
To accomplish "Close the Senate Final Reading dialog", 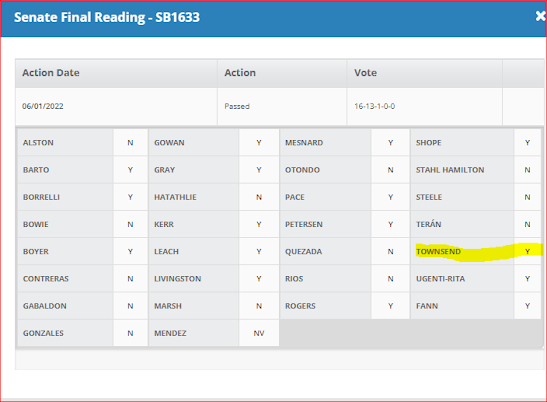I will coord(541,16).
